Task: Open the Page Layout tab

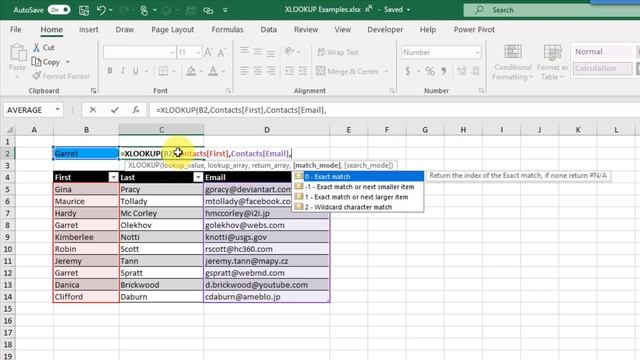Action: pos(172,29)
